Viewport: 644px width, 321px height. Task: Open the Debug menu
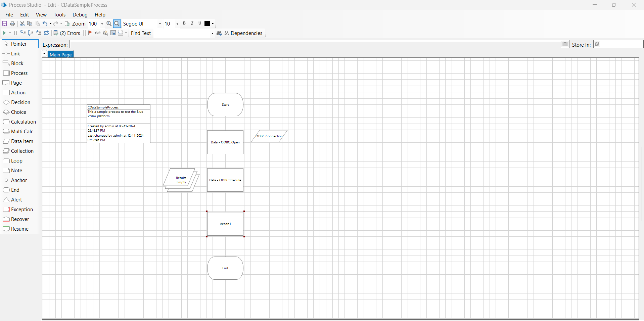pyautogui.click(x=80, y=15)
